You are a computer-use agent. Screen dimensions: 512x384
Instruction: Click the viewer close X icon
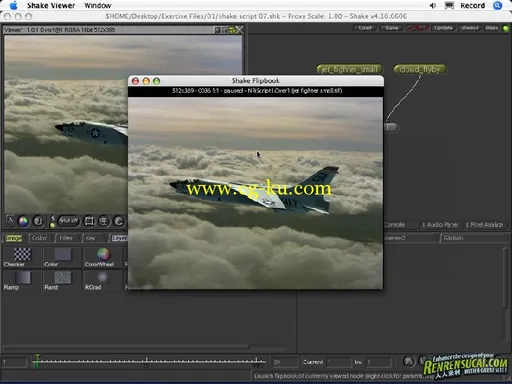pyautogui.click(x=239, y=30)
